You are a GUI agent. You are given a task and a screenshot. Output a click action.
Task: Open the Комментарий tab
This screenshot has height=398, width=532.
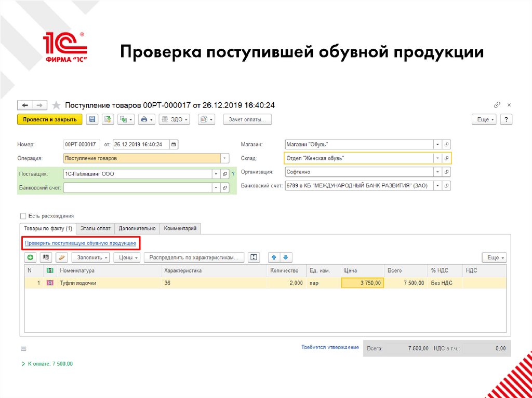click(x=181, y=228)
